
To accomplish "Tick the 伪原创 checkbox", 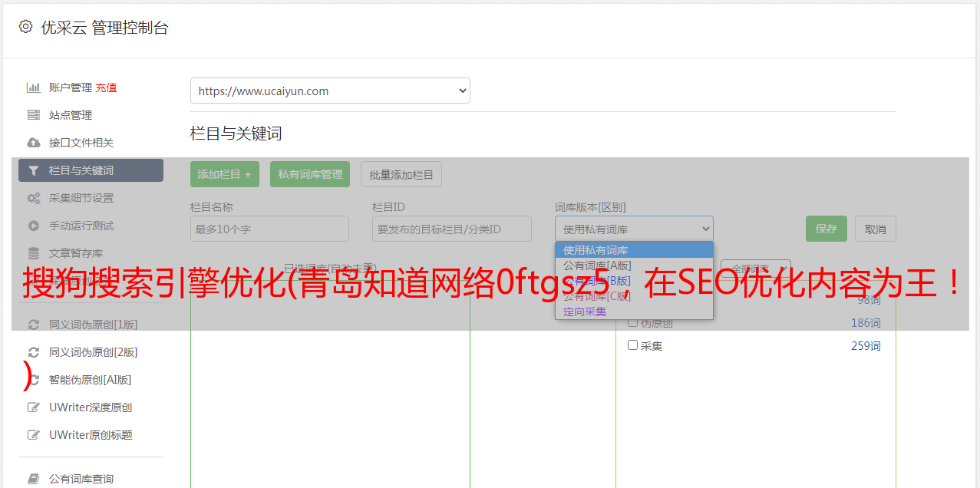I will tap(632, 322).
